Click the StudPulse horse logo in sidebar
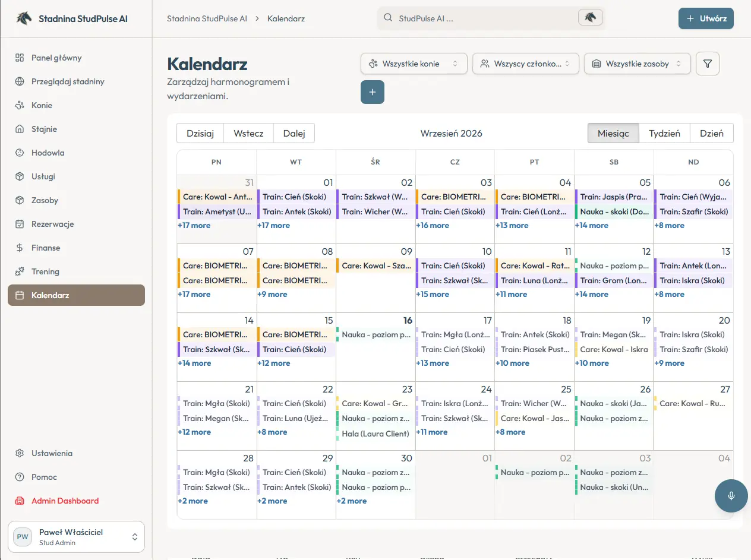751x560 pixels. 24,18
